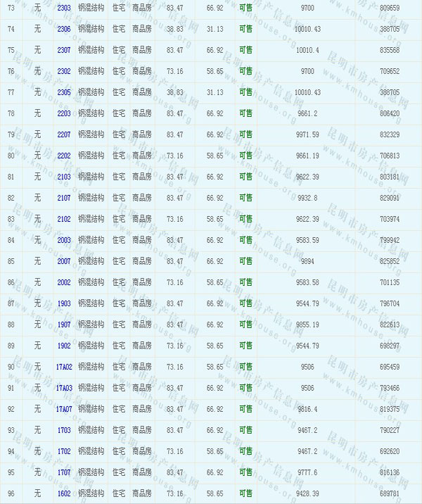The width and height of the screenshot is (422, 504).
Task: Select room 1903 link
Action: click(64, 303)
